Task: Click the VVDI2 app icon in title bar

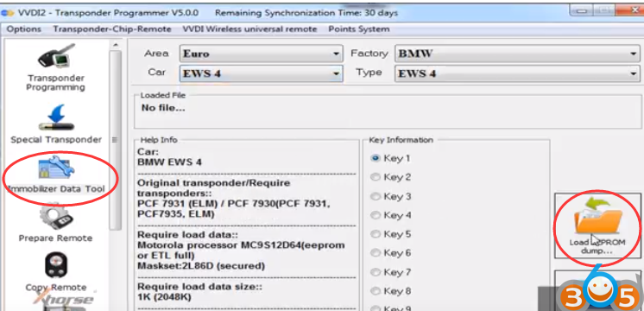Action: [8, 13]
